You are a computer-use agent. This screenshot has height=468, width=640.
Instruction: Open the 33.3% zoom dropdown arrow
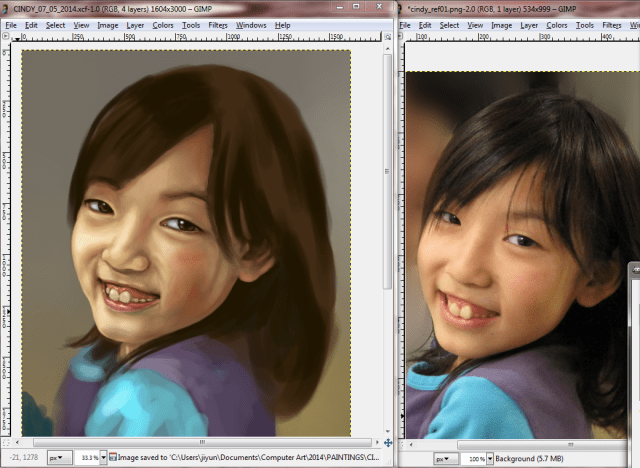pyautogui.click(x=103, y=458)
